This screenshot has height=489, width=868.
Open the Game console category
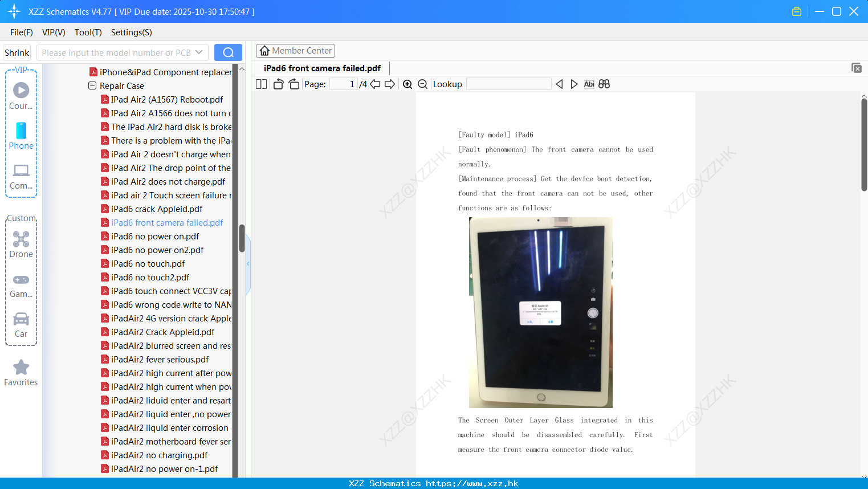click(x=21, y=285)
